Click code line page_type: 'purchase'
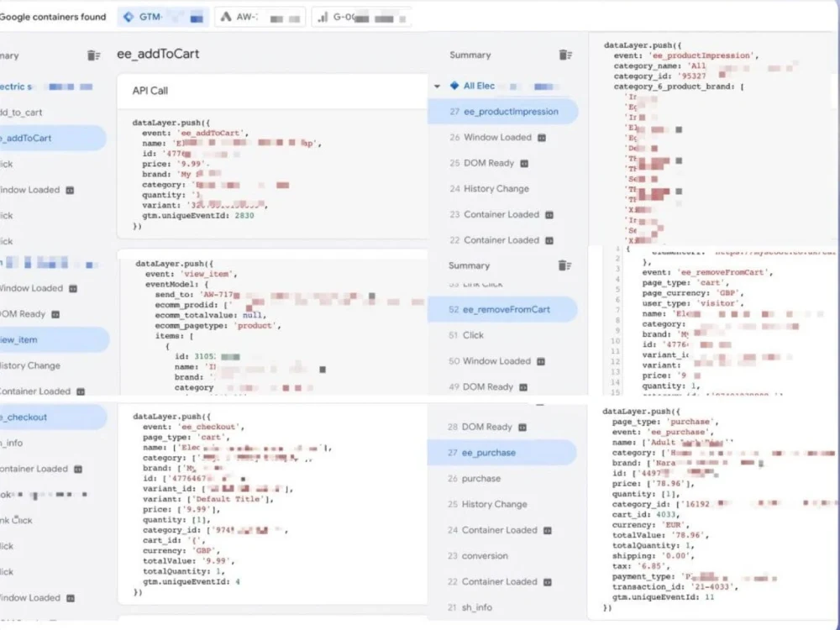The image size is (840, 630). (664, 422)
